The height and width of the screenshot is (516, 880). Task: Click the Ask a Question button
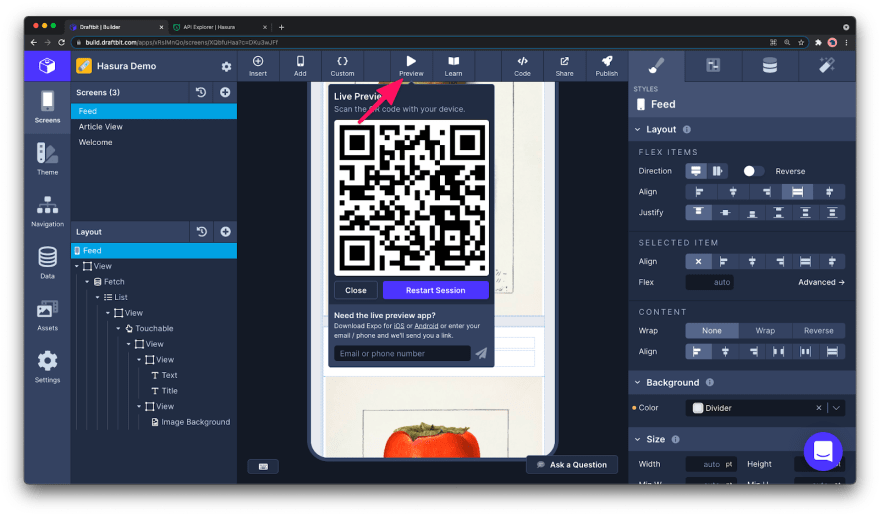[x=572, y=465]
